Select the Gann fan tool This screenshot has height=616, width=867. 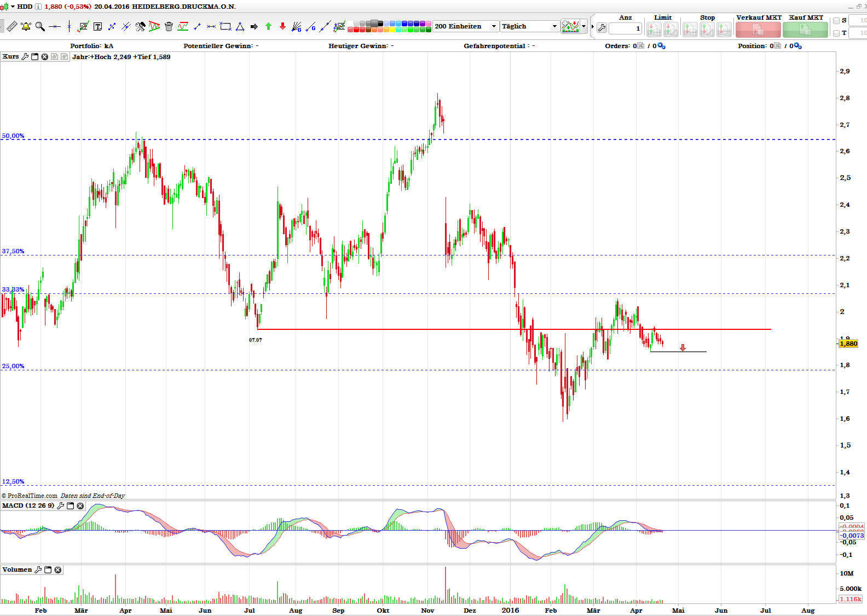pyautogui.click(x=297, y=26)
